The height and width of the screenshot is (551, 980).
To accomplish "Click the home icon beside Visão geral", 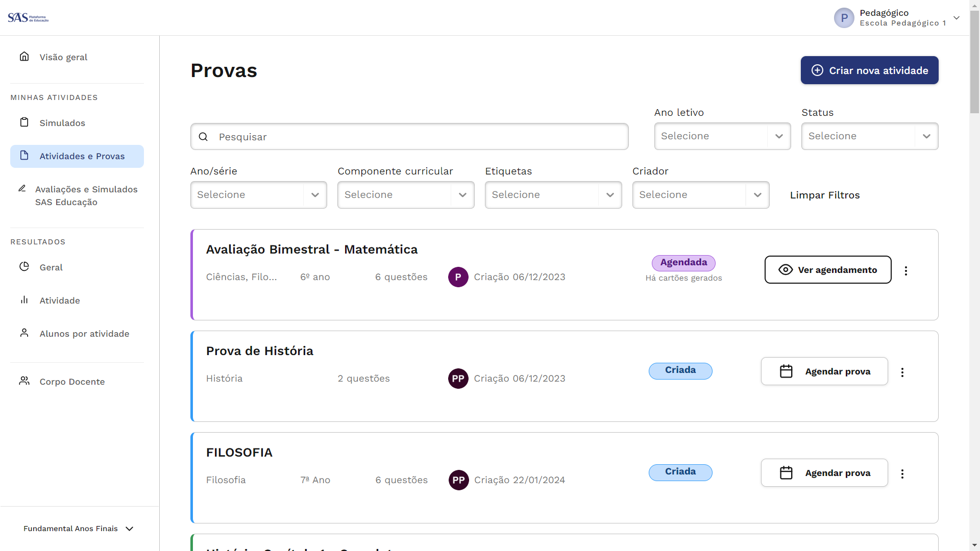I will point(24,56).
